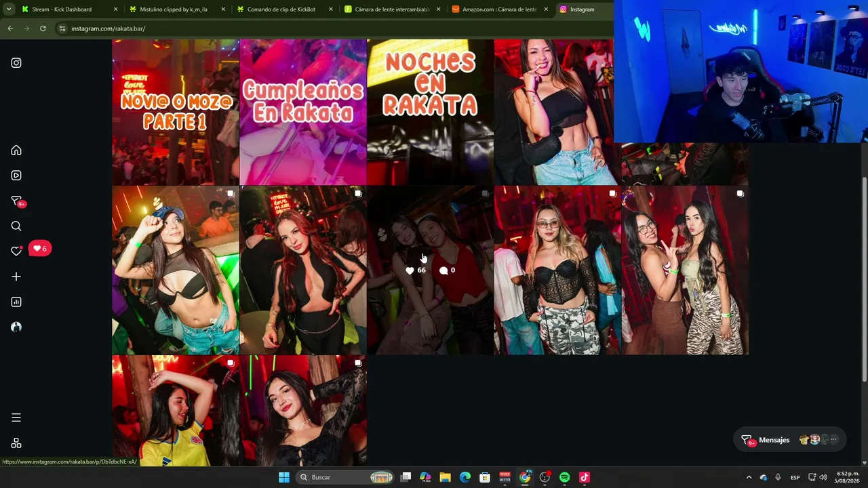Open the NOCHES EN RAKATA post
Screen dimensions: 868x488
click(x=430, y=112)
